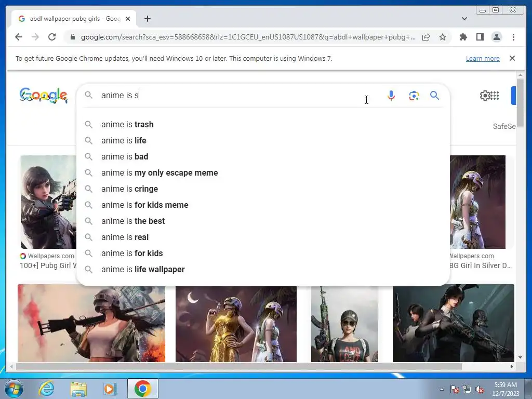Click "100+] Pubg Girl" result title
The width and height of the screenshot is (532, 399).
pyautogui.click(x=48, y=265)
